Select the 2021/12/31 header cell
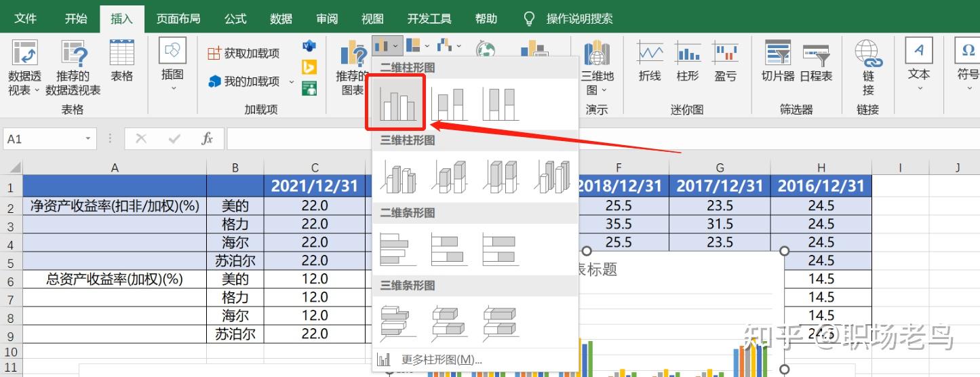This screenshot has height=377, width=980. pos(315,186)
